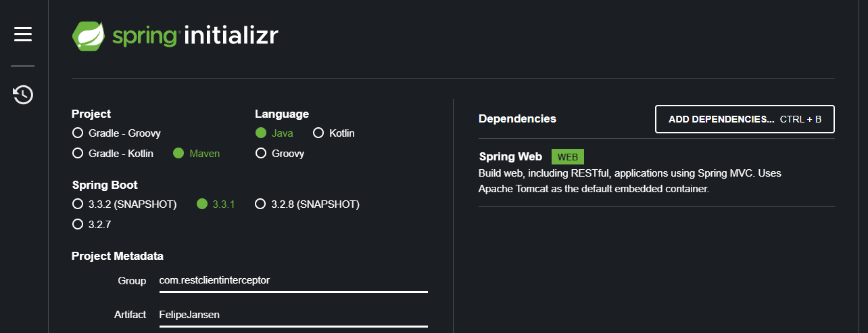Select Spring Boot version 3.3.1

point(202,204)
